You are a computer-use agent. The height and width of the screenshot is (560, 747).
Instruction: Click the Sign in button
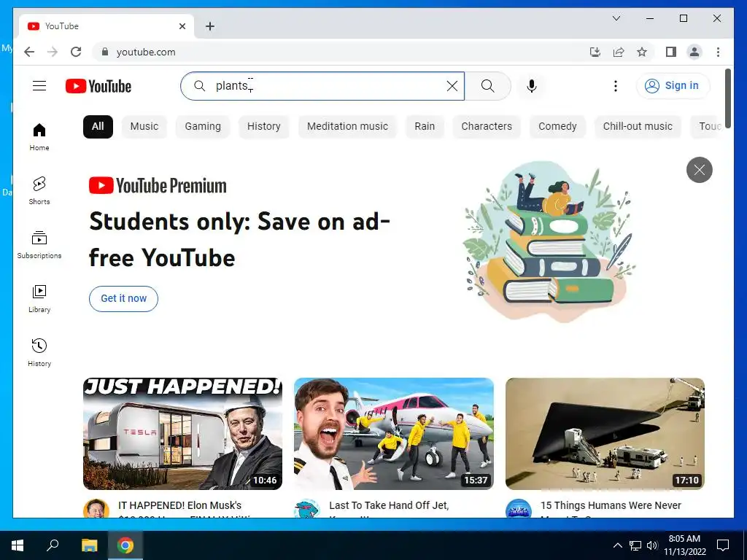672,86
